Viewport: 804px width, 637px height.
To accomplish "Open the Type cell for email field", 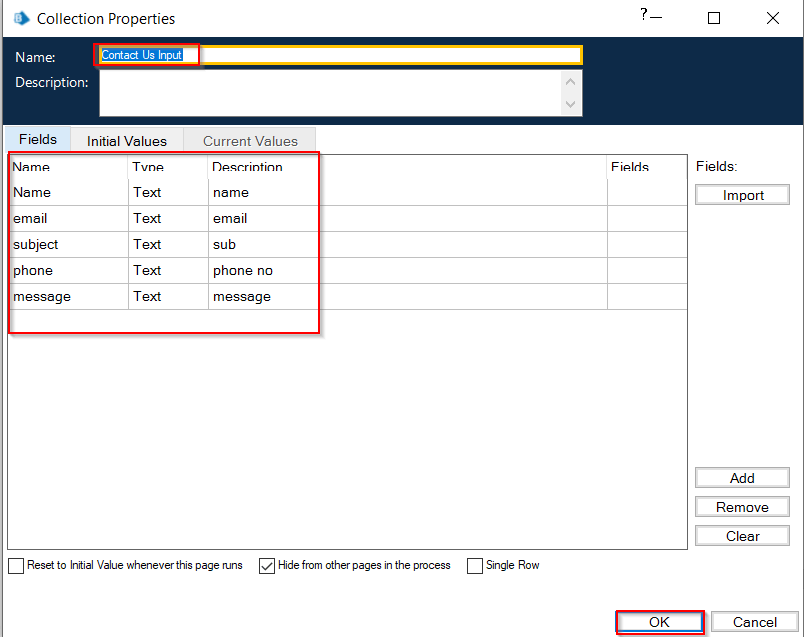I will pos(167,218).
